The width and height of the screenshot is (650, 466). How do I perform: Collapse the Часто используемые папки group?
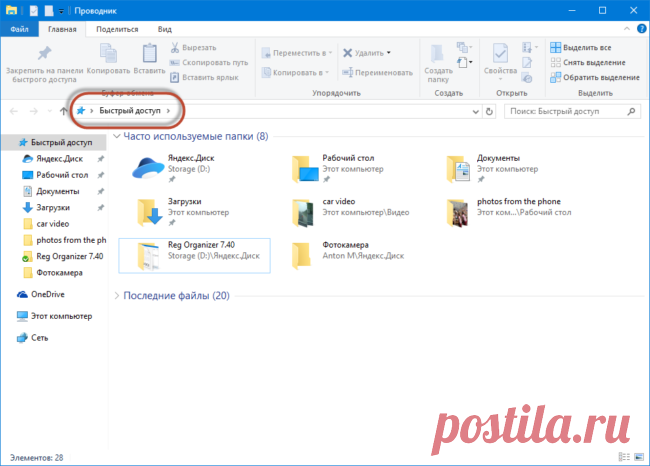116,136
